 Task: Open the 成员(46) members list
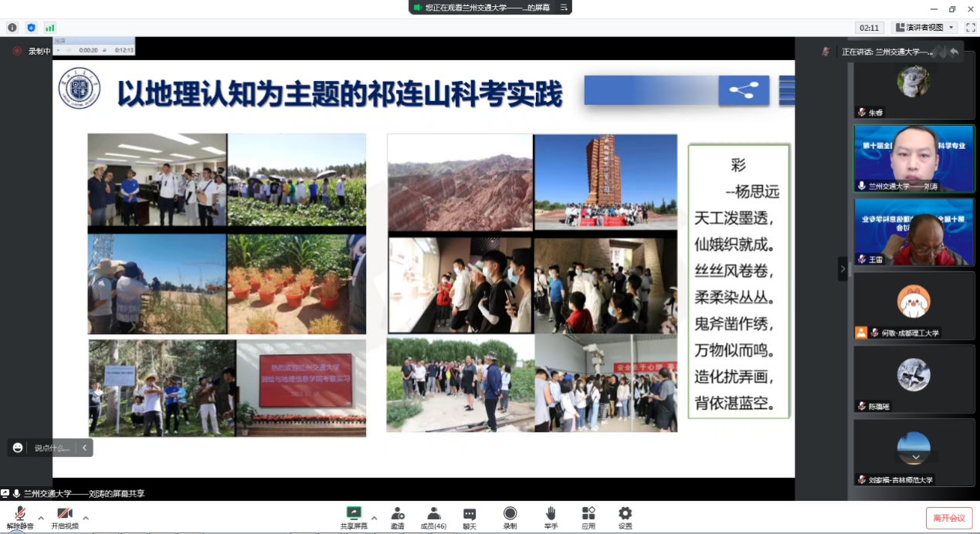click(x=433, y=516)
